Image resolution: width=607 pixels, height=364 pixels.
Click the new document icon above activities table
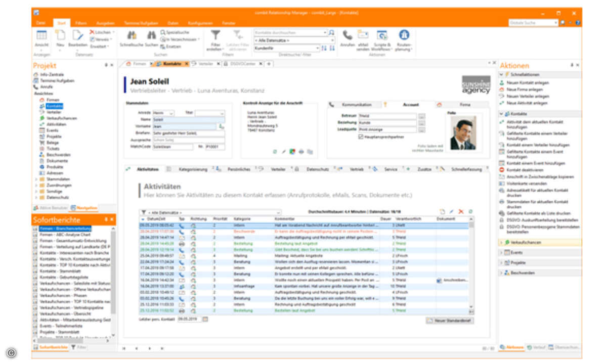442,211
